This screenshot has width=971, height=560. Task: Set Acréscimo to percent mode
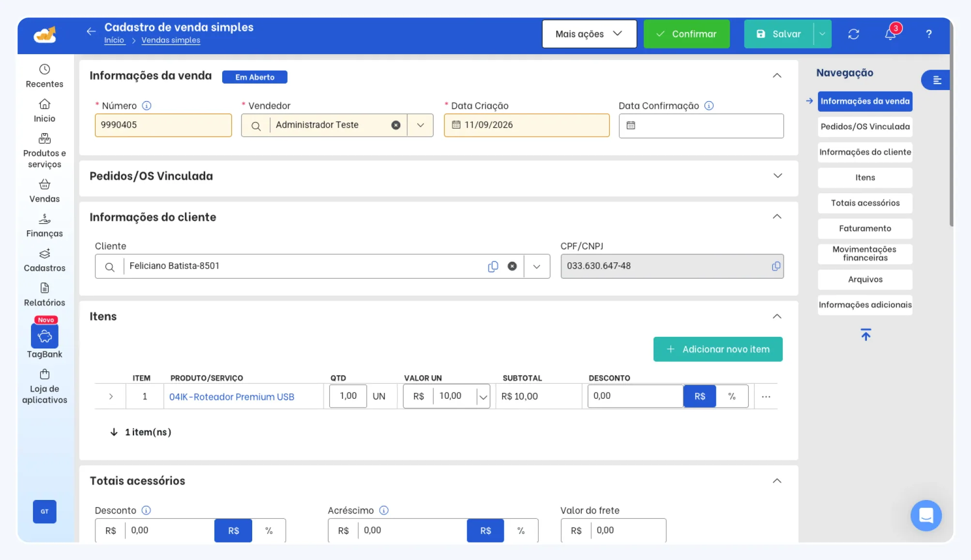click(x=521, y=530)
